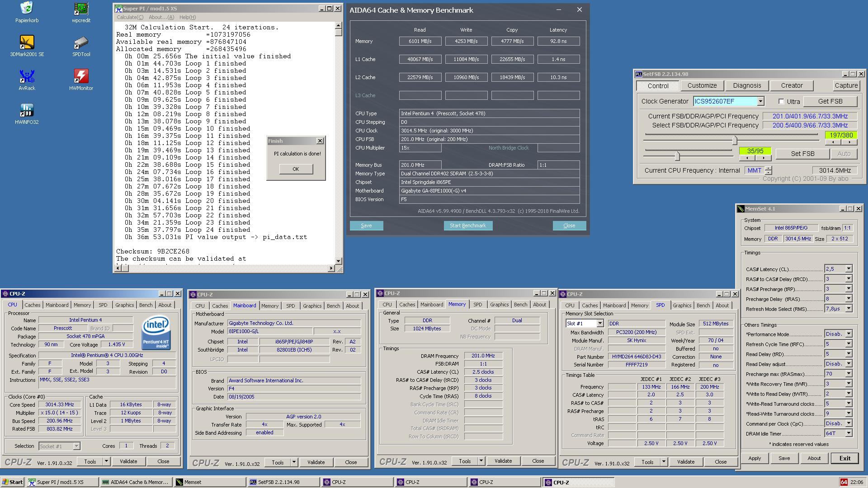868x488 pixels.
Task: Click the Capture button in SetFSB
Action: pos(846,85)
